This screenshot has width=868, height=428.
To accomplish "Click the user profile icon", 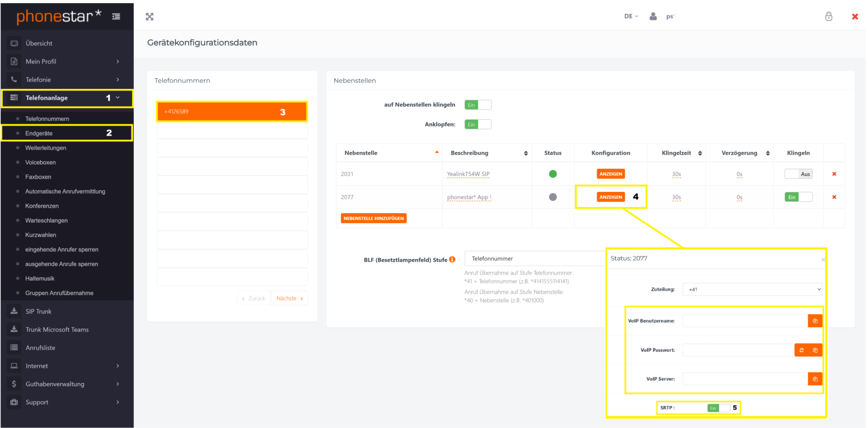I will [x=653, y=16].
